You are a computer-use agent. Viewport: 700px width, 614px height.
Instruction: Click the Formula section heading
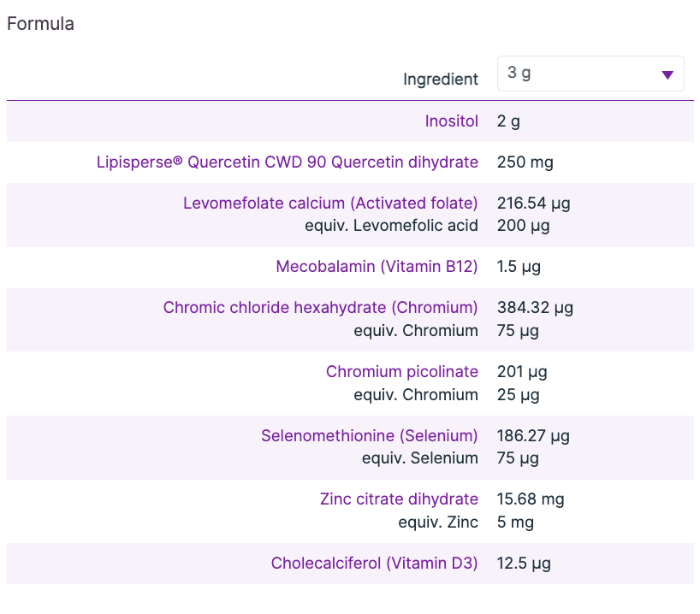(x=40, y=24)
